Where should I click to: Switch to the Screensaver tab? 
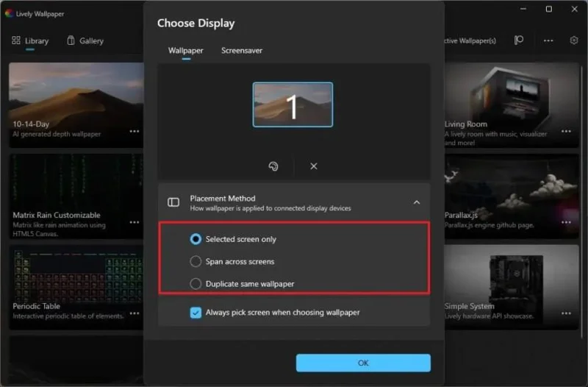pyautogui.click(x=242, y=50)
